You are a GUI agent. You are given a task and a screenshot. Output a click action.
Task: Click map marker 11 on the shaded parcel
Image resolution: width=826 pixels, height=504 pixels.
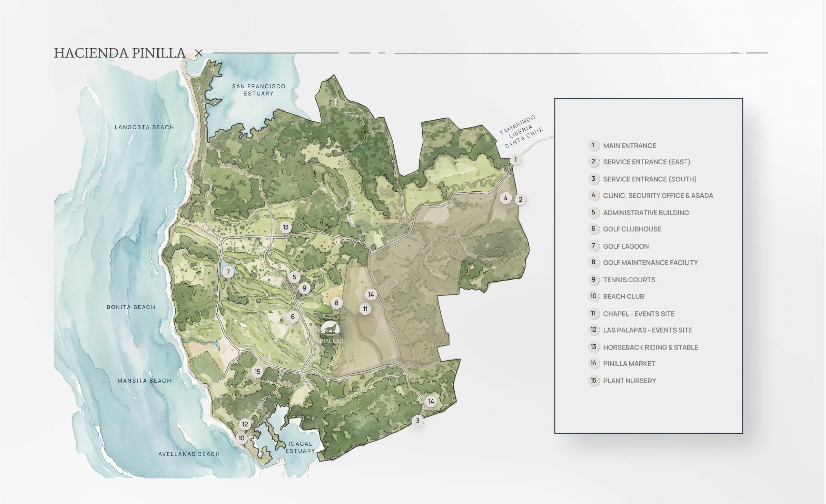tap(365, 309)
